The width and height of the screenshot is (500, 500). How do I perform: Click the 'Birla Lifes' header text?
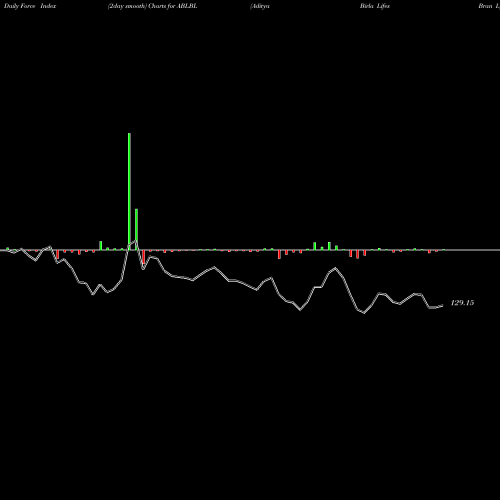(x=375, y=6)
